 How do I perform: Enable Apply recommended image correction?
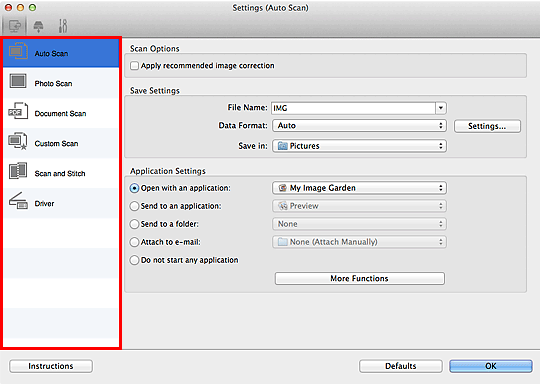click(x=134, y=65)
